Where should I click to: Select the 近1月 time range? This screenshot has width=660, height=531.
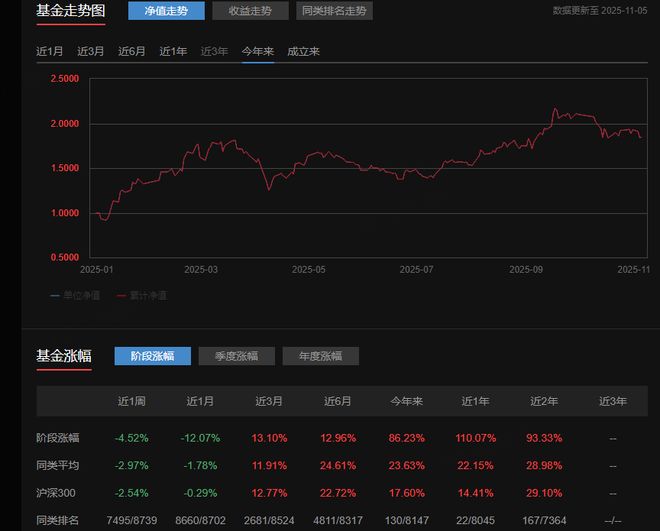(49, 51)
